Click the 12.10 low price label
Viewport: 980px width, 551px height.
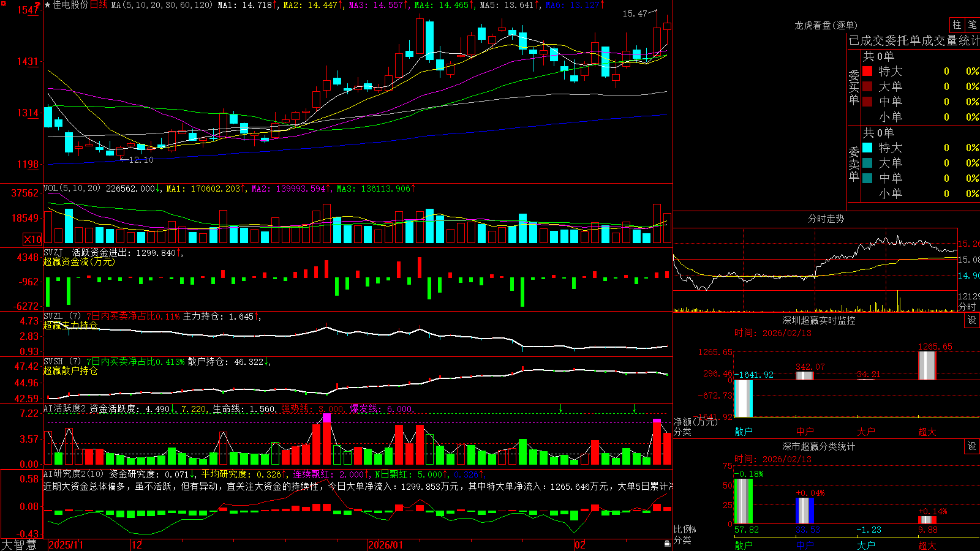point(141,160)
